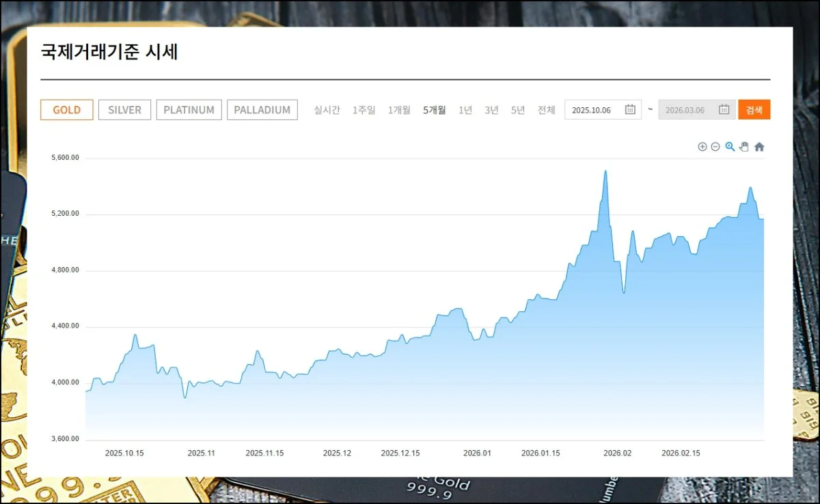Reset chart zoom with home icon
Screen dimensions: 820x504
pyautogui.click(x=759, y=147)
